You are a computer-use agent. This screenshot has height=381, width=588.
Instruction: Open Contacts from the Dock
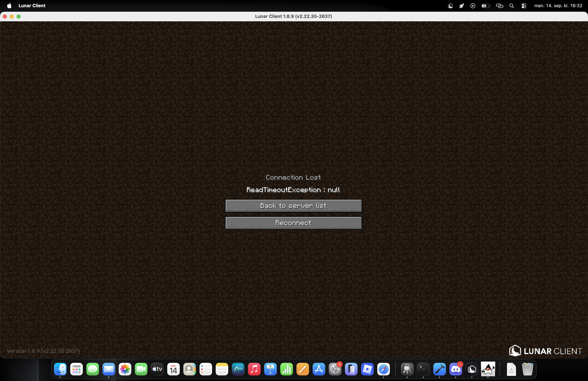189,369
